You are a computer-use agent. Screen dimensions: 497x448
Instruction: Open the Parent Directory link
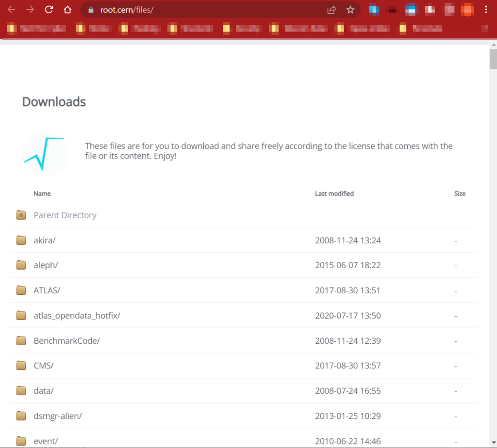point(65,215)
